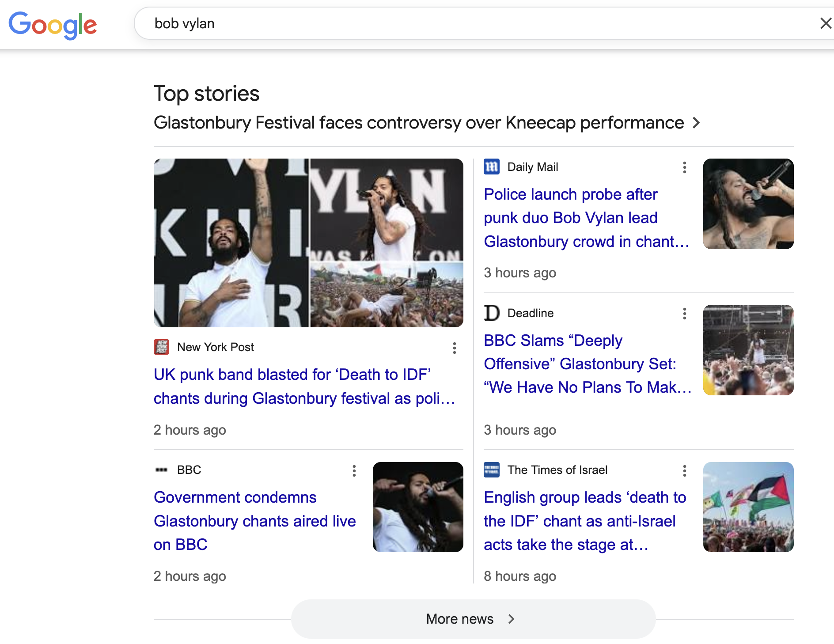Click the Deadline D logo icon

(x=492, y=313)
